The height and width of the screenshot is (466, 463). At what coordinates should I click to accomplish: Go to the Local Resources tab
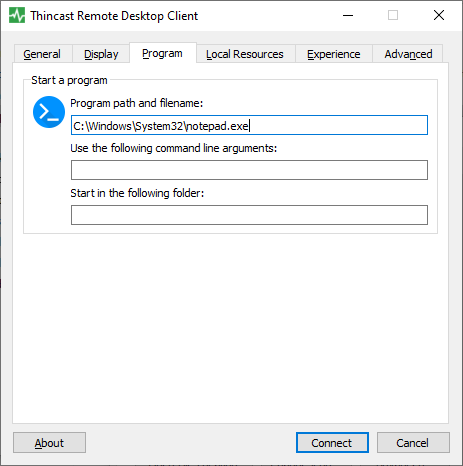pyautogui.click(x=245, y=54)
